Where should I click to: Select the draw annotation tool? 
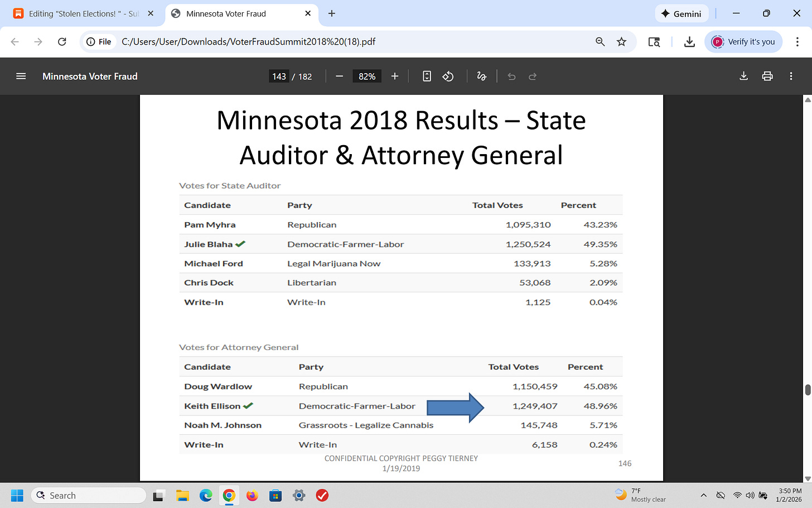[x=482, y=76]
